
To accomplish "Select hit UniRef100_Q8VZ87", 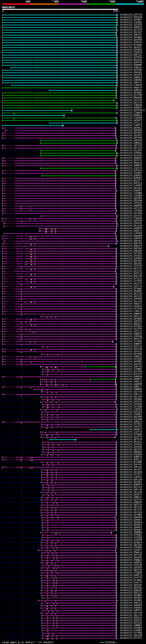I will pos(131,585).
